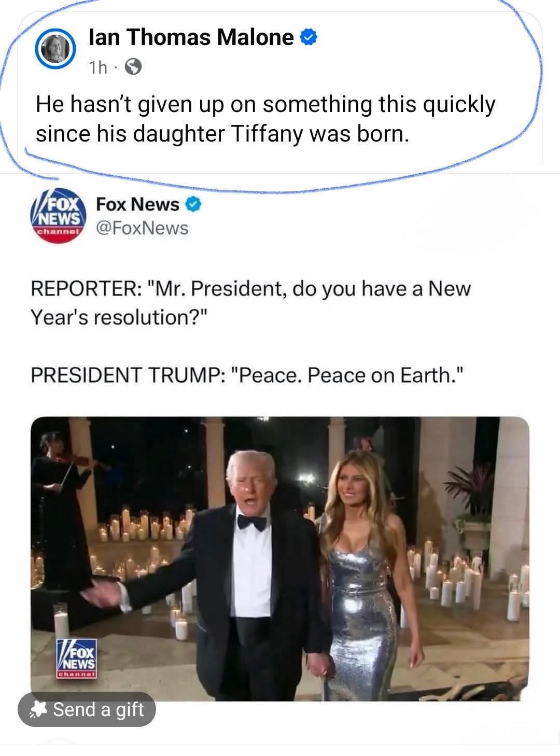This screenshot has width=560, height=756.
Task: Click the verified badge beside Ian Thomas Malone
Action: coord(309,37)
